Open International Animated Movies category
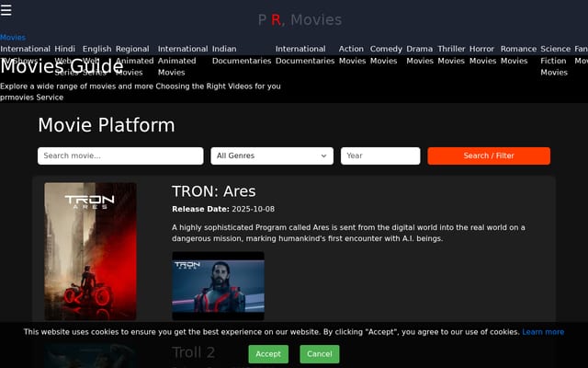Screen dimensions: 588x368 point(183,61)
